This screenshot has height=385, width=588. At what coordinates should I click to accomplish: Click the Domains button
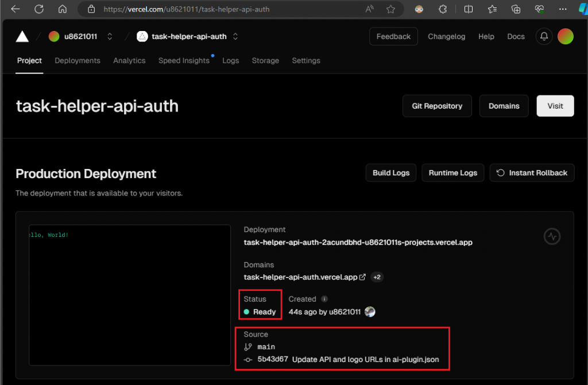point(504,106)
